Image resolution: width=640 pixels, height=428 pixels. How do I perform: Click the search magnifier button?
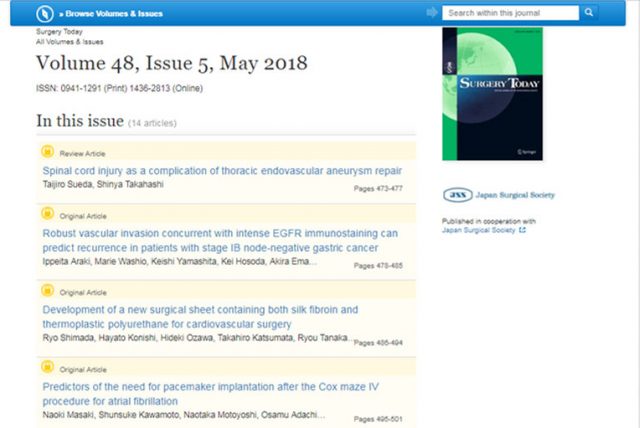pyautogui.click(x=590, y=13)
